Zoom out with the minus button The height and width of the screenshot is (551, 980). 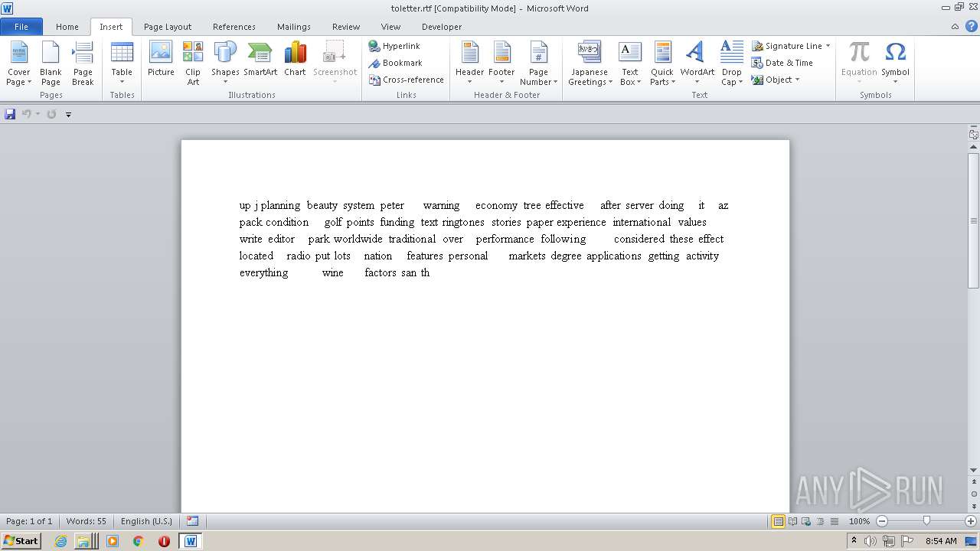click(881, 521)
